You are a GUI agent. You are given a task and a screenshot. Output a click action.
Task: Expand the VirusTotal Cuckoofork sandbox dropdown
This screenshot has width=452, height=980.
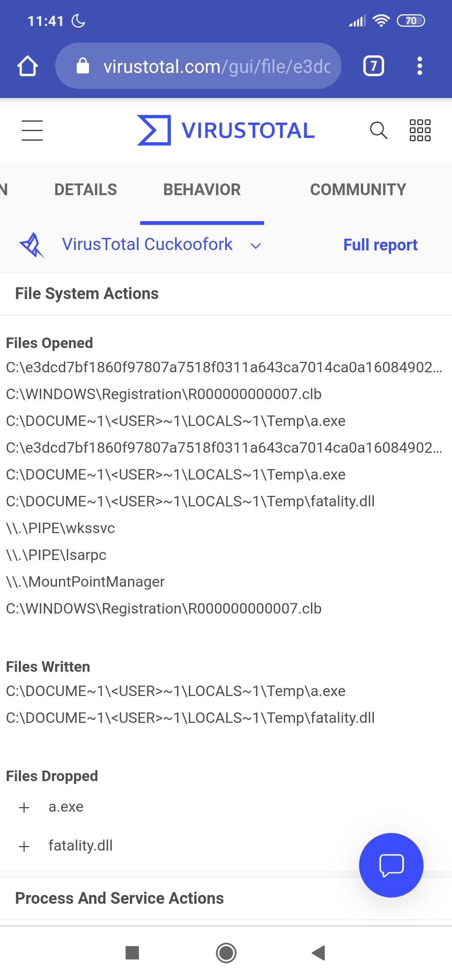(x=255, y=246)
